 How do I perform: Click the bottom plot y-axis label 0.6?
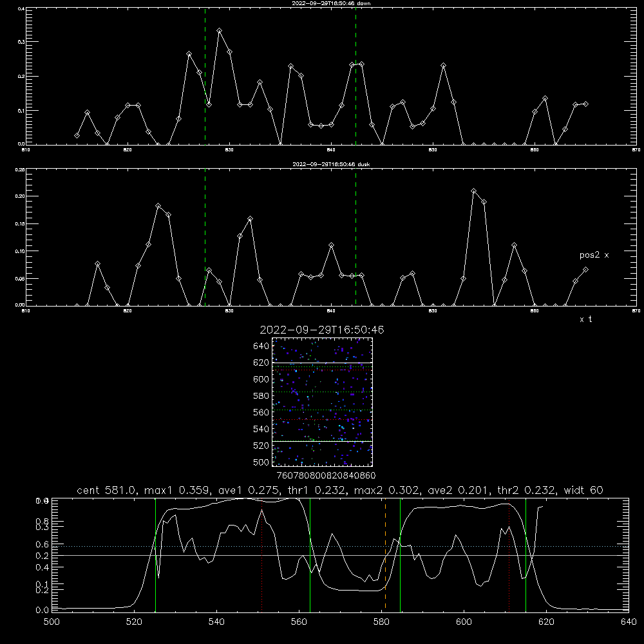tap(43, 545)
